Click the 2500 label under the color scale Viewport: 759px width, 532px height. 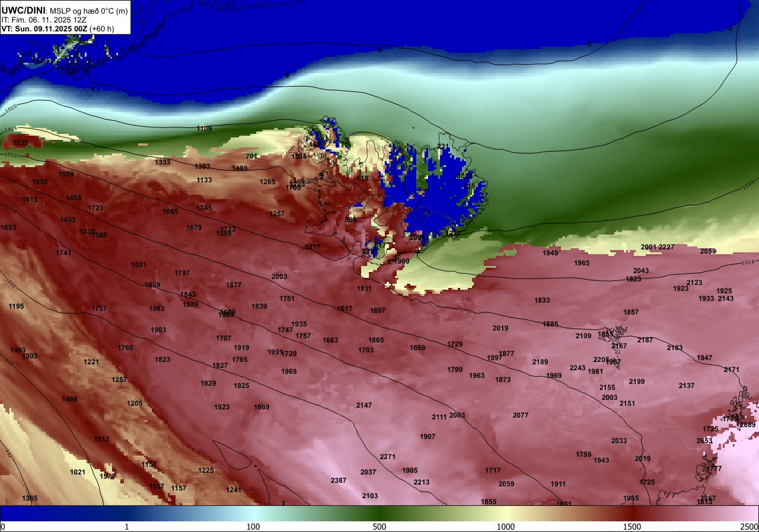(x=749, y=527)
